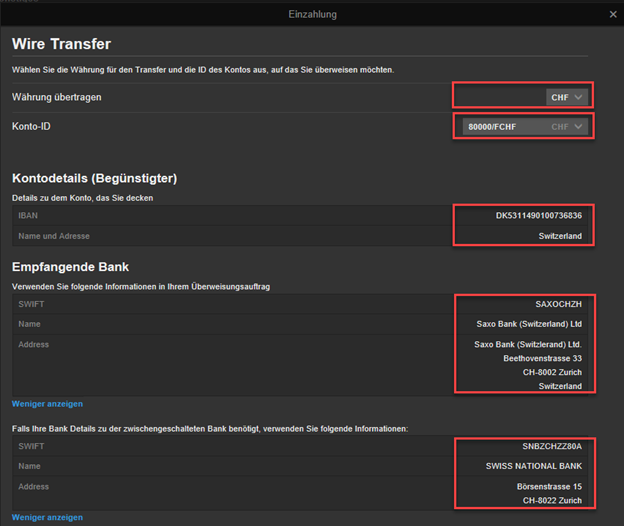Select SWIFT code SAXOCHZH
The image size is (624, 526).
click(558, 304)
